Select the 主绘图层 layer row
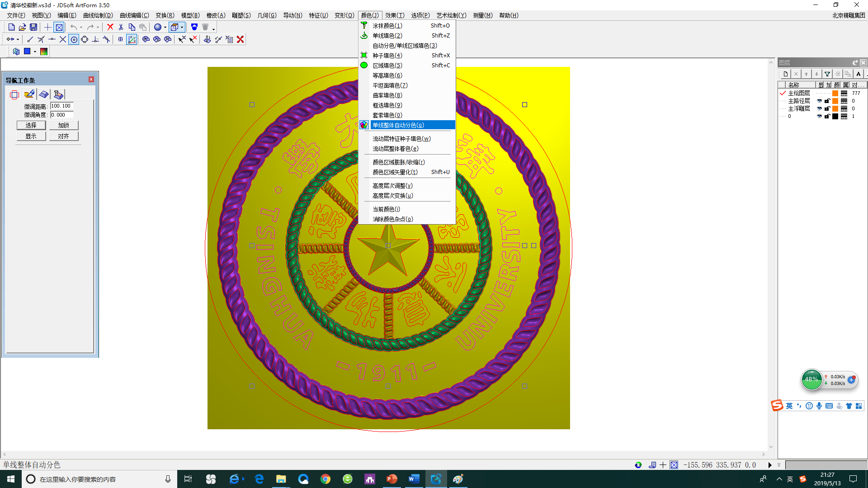 pyautogui.click(x=823, y=93)
